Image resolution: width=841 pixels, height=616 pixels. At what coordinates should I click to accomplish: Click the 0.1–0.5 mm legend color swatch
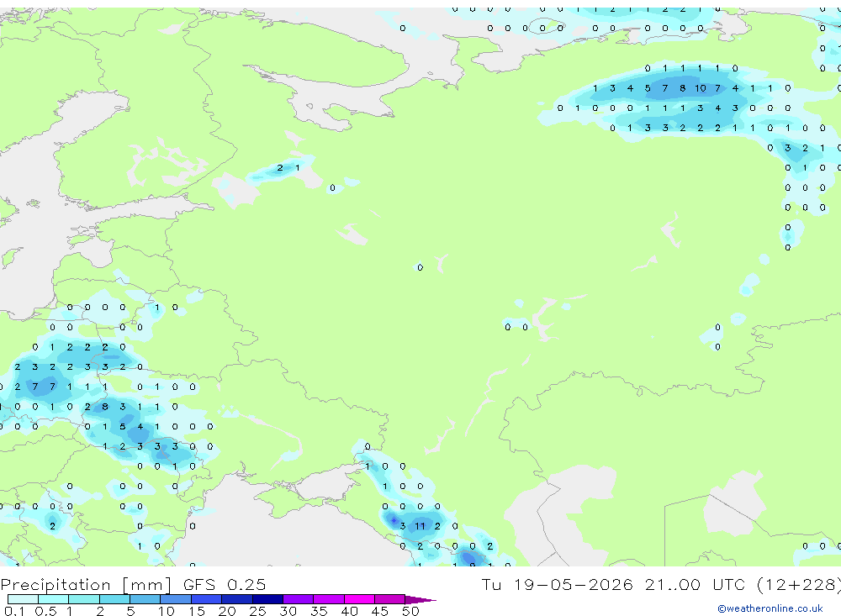coord(23,599)
